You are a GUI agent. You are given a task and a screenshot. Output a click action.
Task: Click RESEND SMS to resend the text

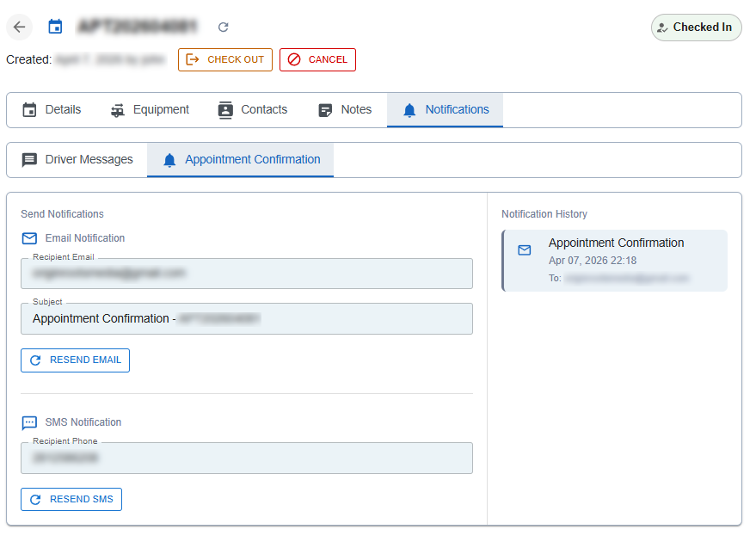pos(71,499)
